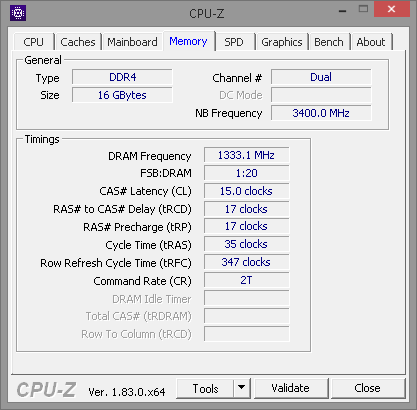
Task: Select the Memory tab
Action: (188, 41)
